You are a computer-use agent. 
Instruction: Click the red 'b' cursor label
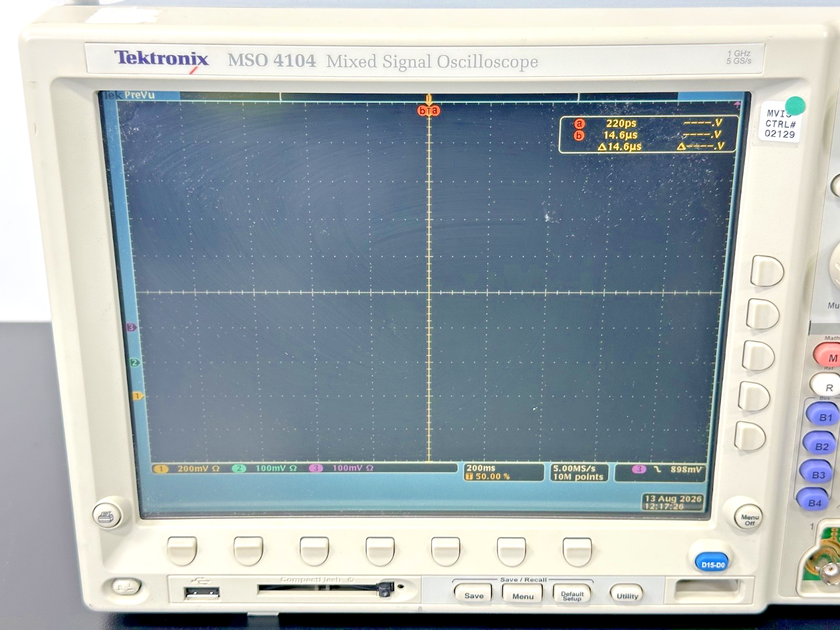click(579, 135)
